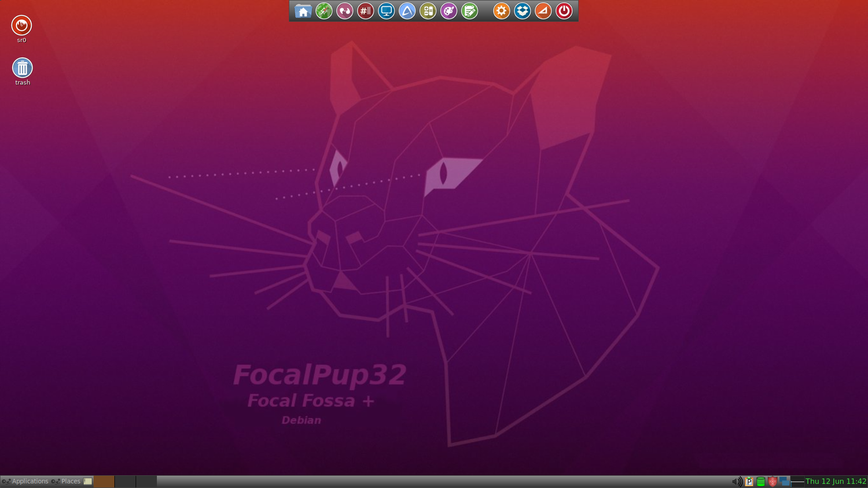Click the show desktop tray button
This screenshot has height=488, width=868.
pyautogui.click(x=88, y=481)
